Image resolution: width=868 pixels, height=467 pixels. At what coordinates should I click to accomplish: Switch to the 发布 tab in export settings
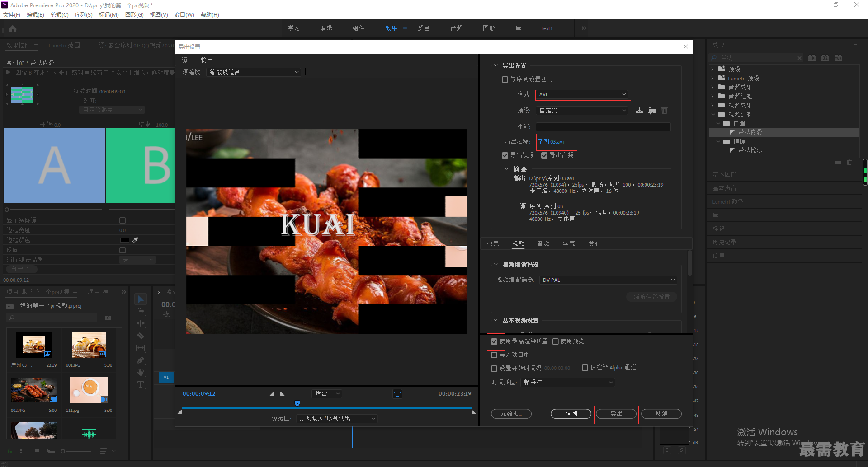click(x=594, y=244)
